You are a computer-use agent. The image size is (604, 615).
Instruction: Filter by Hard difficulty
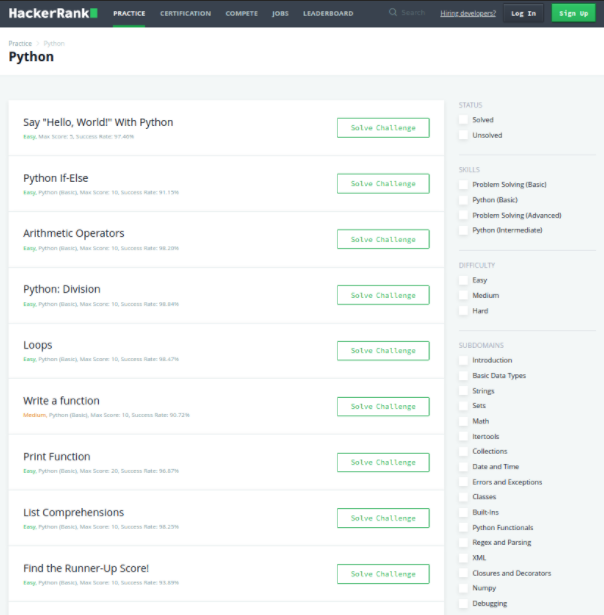pos(464,311)
